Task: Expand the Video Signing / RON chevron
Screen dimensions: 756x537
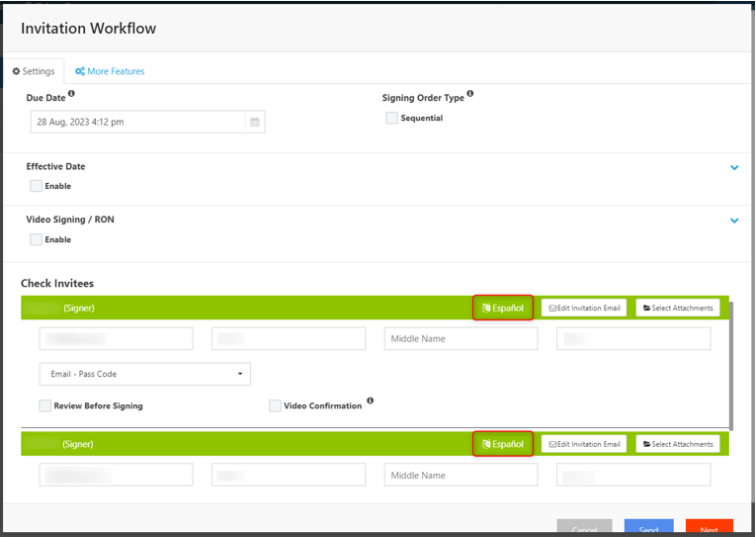Action: [x=734, y=221]
